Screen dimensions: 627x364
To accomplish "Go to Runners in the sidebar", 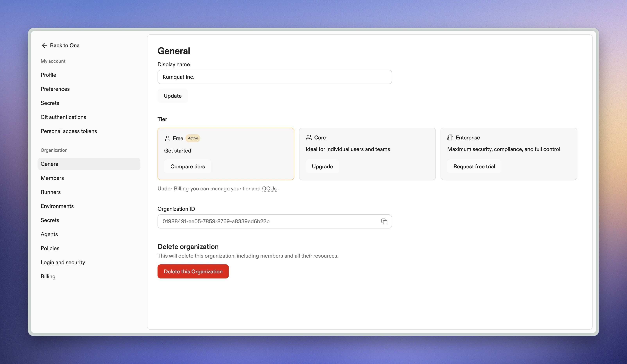I will pos(51,192).
